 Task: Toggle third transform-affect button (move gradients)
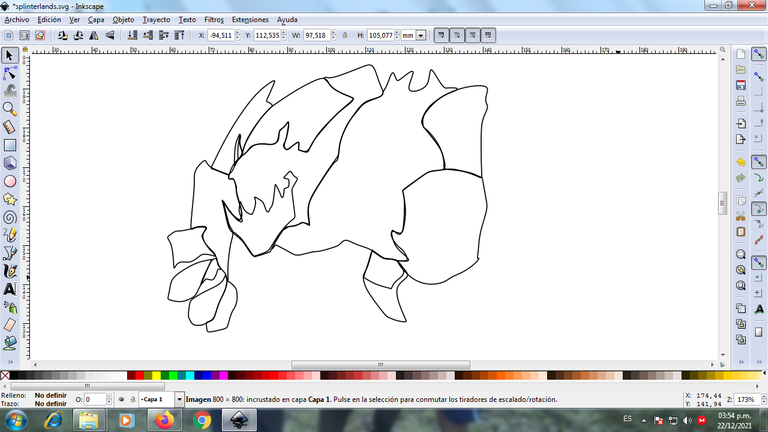473,35
